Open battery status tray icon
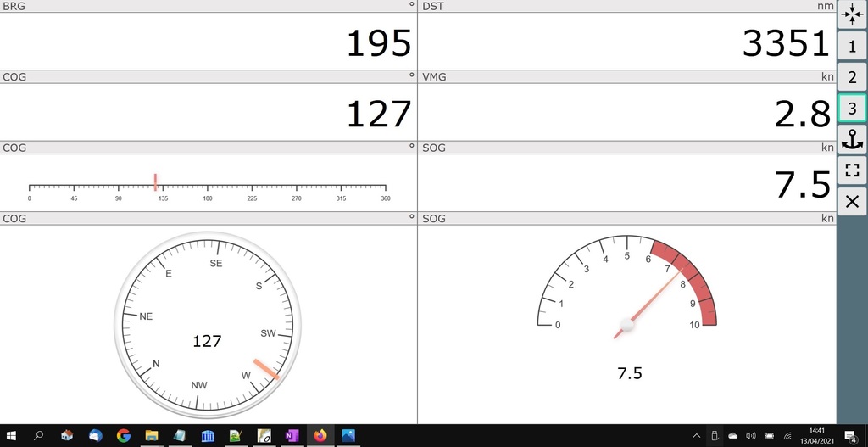This screenshot has height=447, width=868. point(769,436)
